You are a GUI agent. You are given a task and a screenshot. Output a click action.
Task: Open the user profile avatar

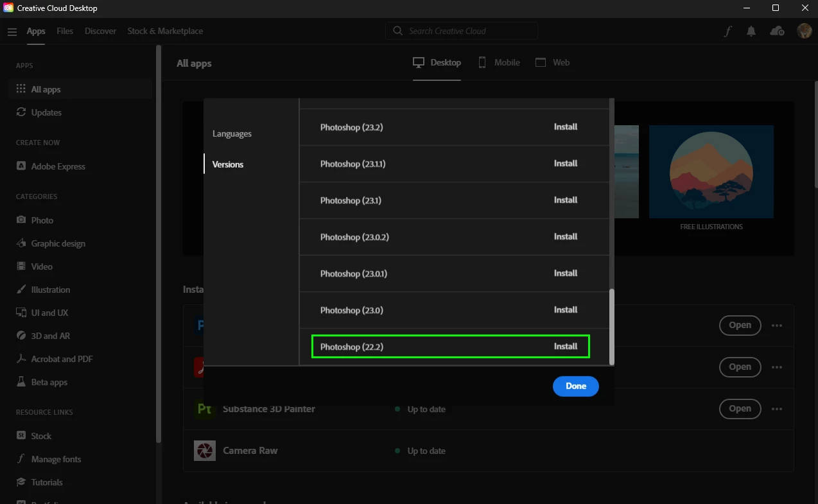point(804,31)
